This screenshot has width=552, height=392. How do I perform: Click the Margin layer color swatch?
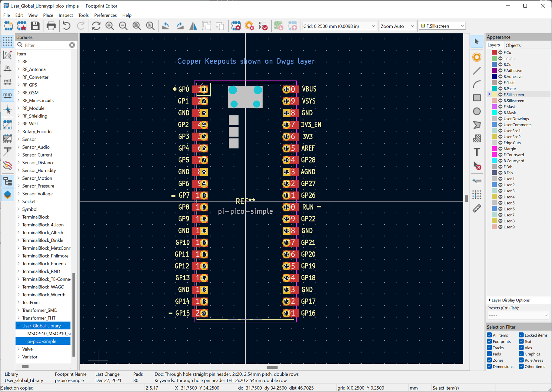tap(494, 149)
